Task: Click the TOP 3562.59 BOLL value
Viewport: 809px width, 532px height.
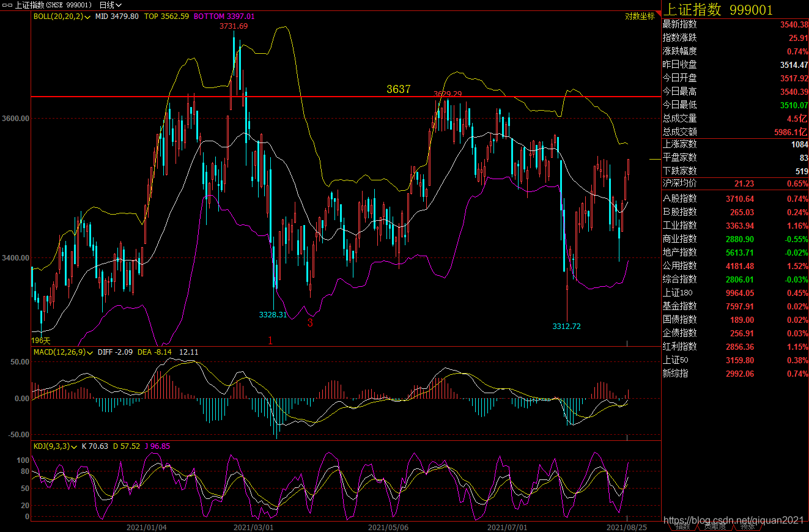Action: [166, 17]
